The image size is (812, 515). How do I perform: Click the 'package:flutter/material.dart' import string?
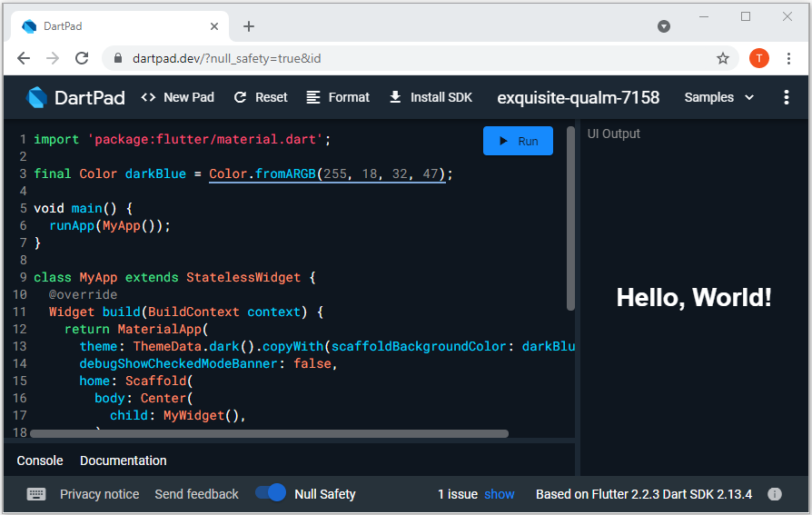205,139
